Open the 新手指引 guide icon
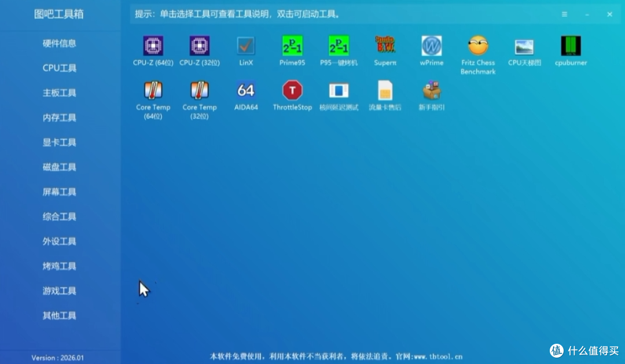The height and width of the screenshot is (364, 625). click(x=431, y=90)
